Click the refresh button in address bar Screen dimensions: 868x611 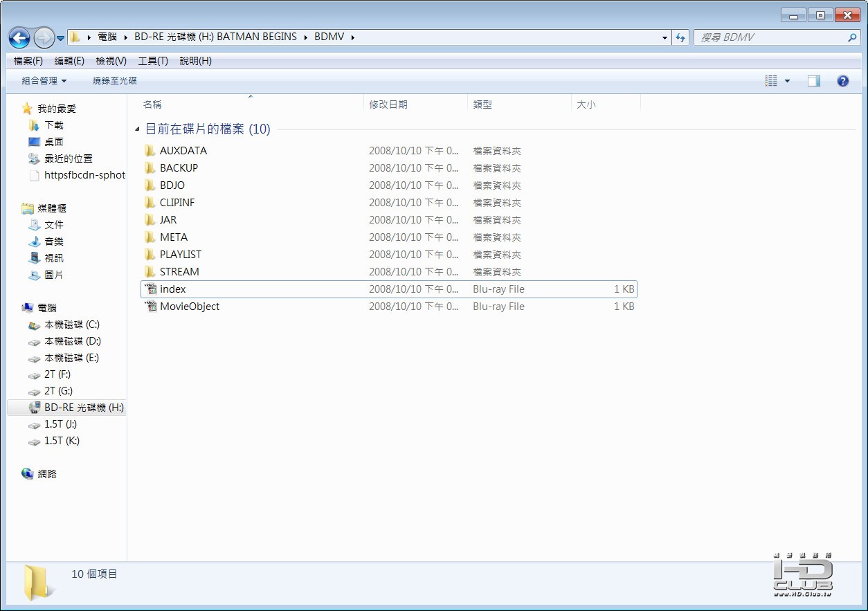tap(680, 37)
